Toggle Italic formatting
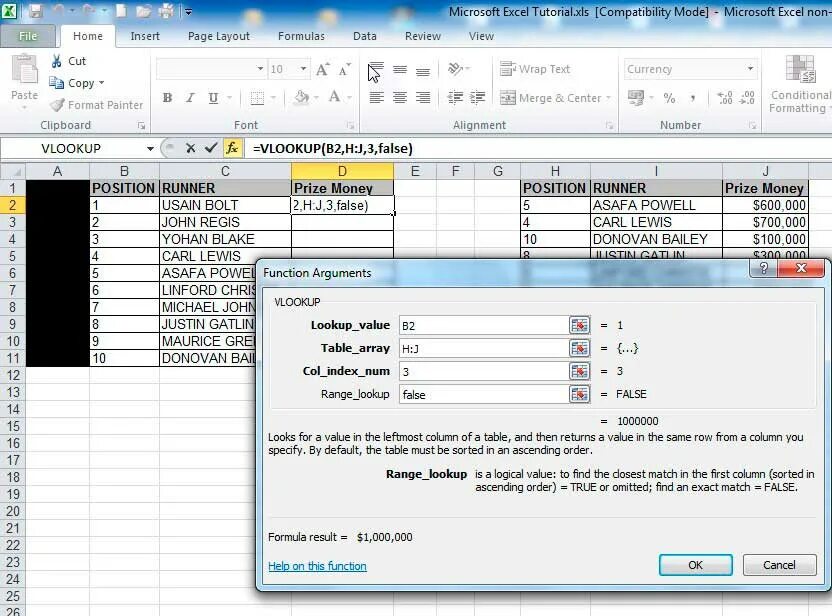The image size is (832, 616). pyautogui.click(x=190, y=98)
